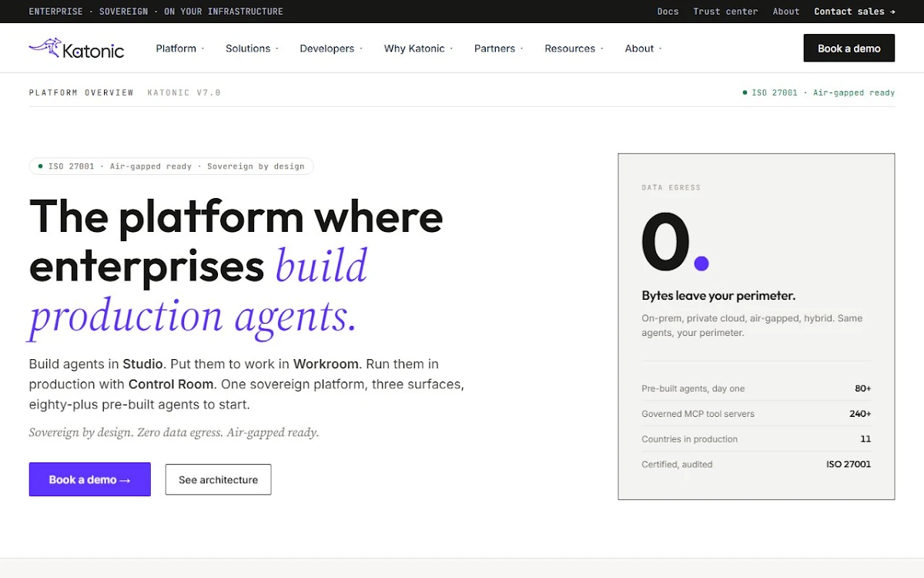This screenshot has height=578, width=924.
Task: Click the 'Certified, audited' row
Action: 756,465
